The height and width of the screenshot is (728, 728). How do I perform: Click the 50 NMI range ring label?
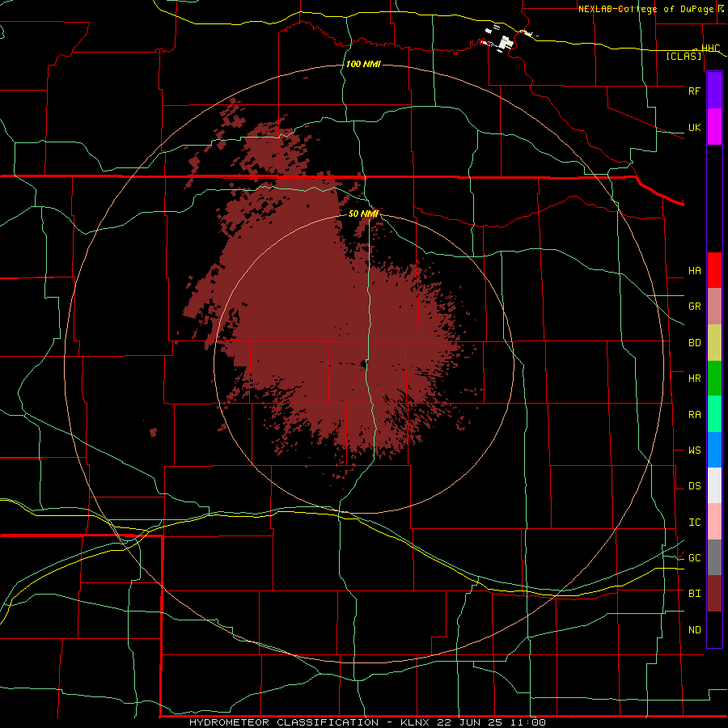pos(363,214)
